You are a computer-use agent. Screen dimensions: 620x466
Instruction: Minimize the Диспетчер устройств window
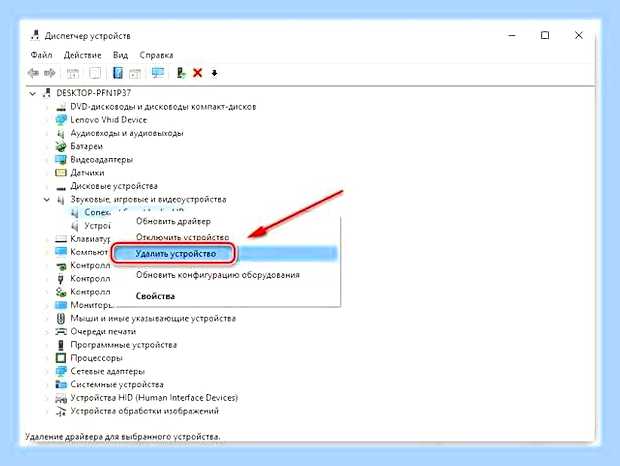click(512, 36)
